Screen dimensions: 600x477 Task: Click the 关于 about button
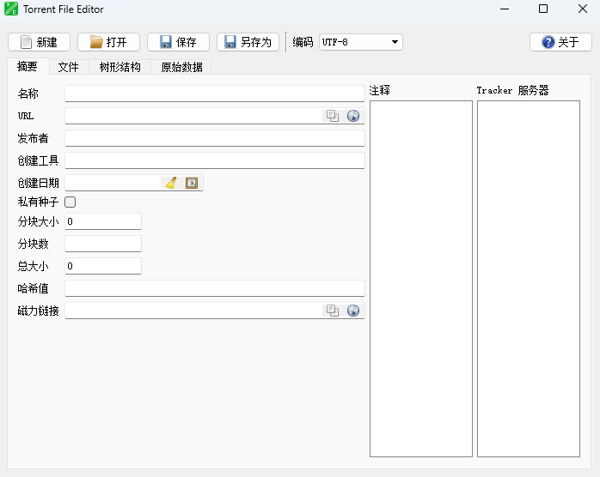[560, 42]
